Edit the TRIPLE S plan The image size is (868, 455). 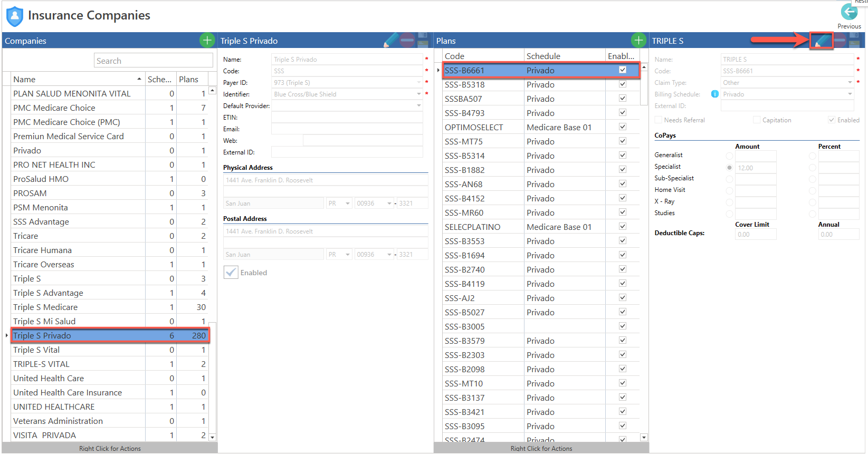[821, 40]
